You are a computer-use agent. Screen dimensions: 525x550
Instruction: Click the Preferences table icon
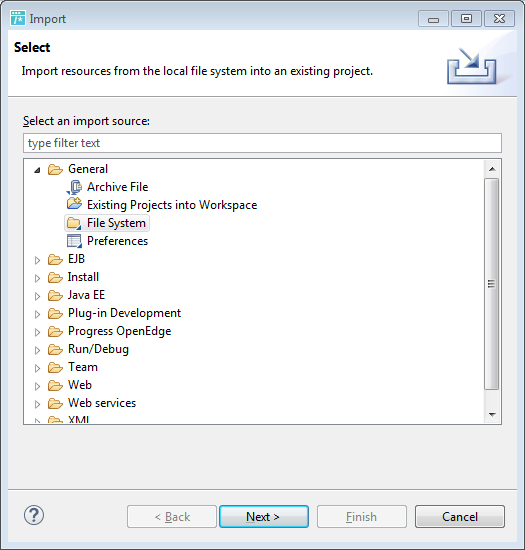click(x=74, y=241)
